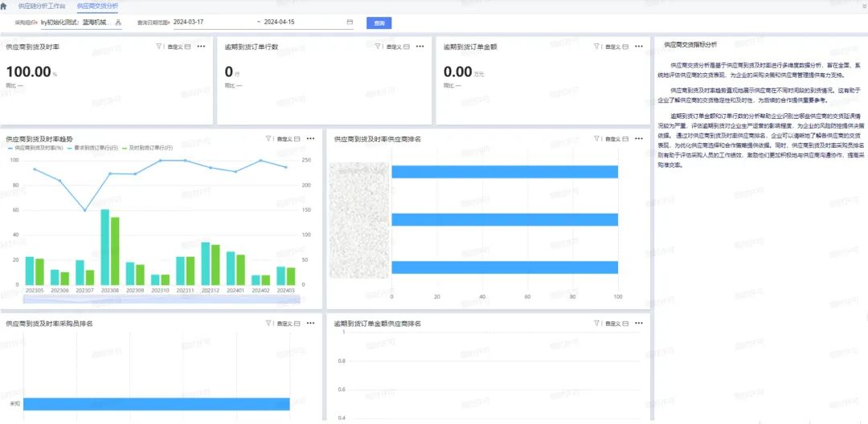Select the 供应商交货分析 tab
Image resolution: width=868 pixels, height=424 pixels.
tap(96, 6)
